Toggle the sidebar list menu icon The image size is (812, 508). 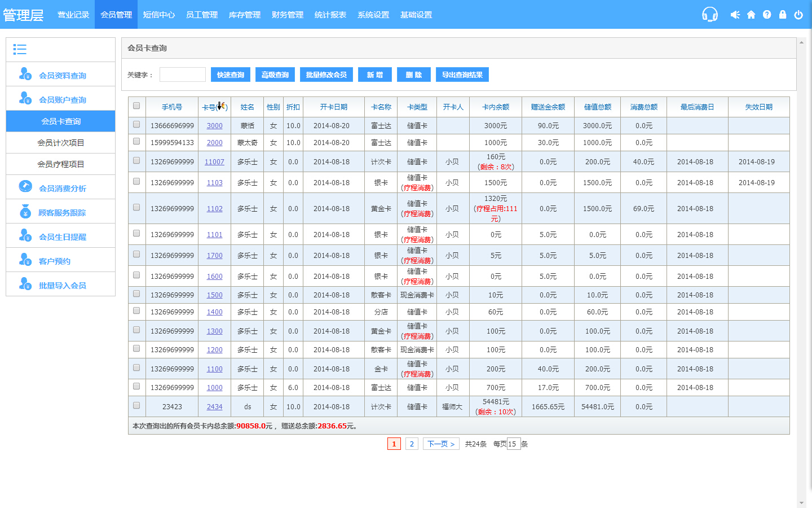[20, 50]
